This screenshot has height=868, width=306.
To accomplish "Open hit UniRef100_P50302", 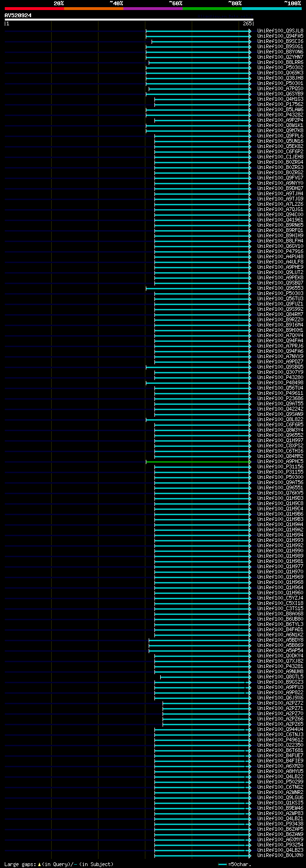I will (x=280, y=68).
